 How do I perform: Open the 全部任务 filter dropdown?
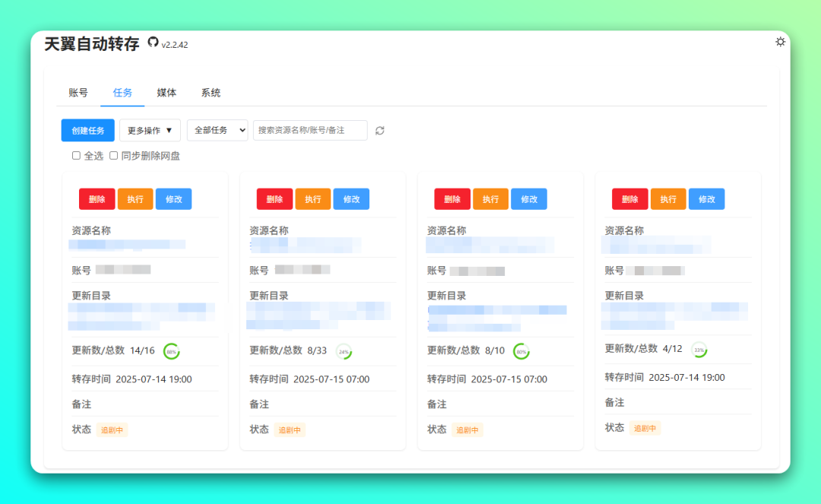coord(217,131)
